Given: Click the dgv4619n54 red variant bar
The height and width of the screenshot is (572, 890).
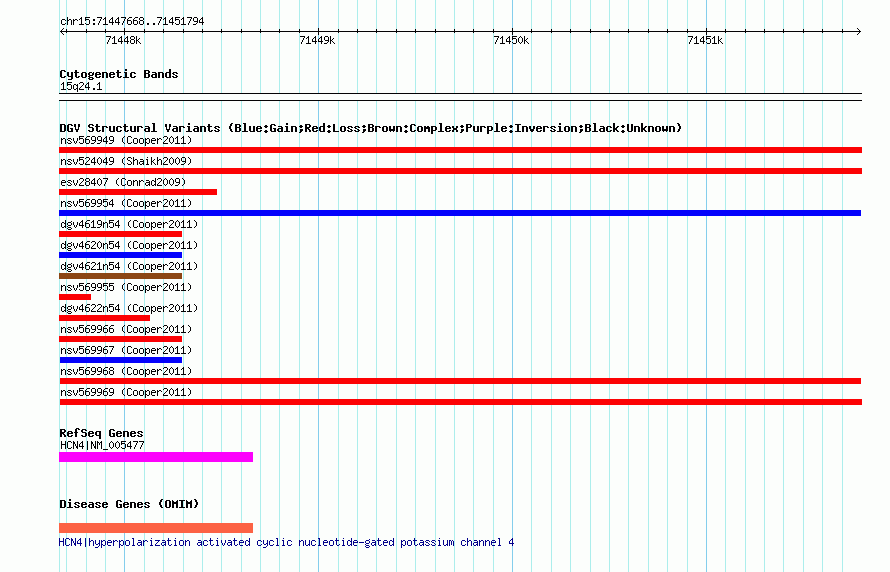Looking at the screenshot, I should coord(120,234).
